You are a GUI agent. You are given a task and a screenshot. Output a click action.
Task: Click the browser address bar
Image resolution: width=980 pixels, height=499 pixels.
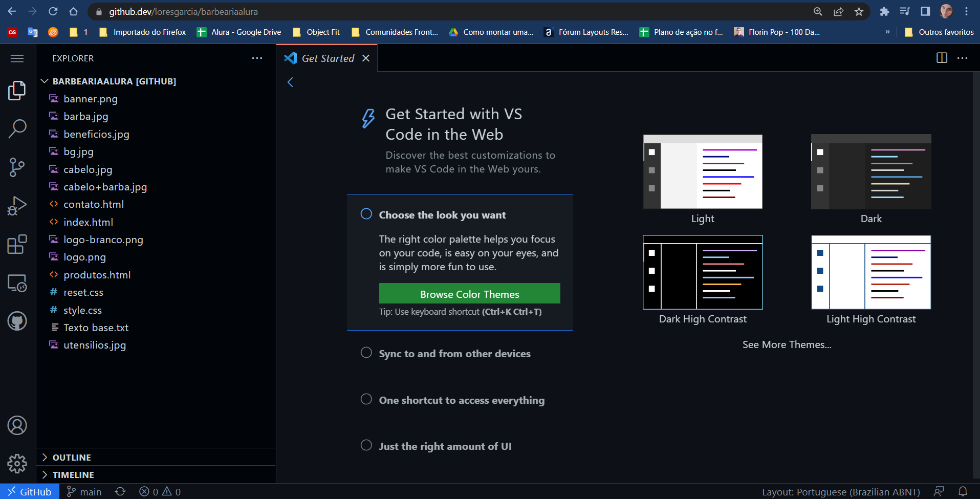pyautogui.click(x=450, y=11)
